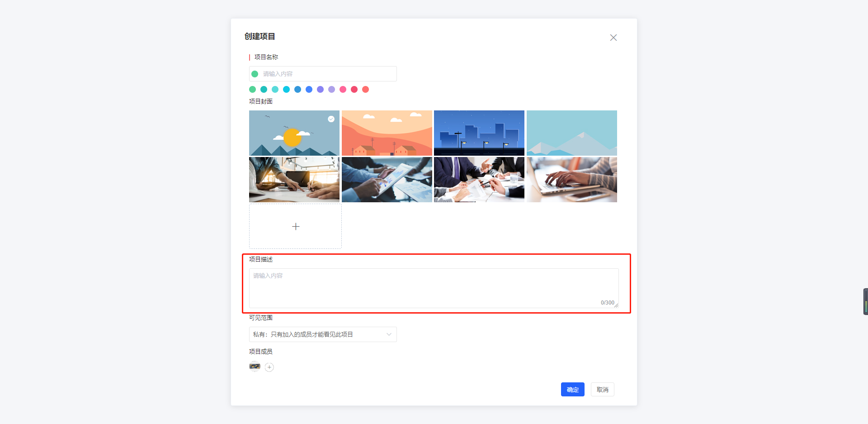Close the 创建项目 dialog with the X icon
The image size is (868, 424).
pos(613,38)
